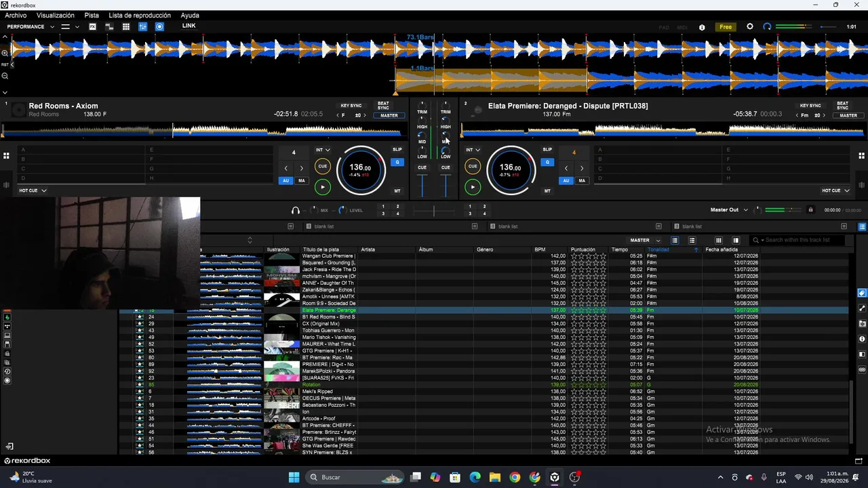This screenshot has width=868, height=488.
Task: Open Chrome from taskbar
Action: click(515, 477)
